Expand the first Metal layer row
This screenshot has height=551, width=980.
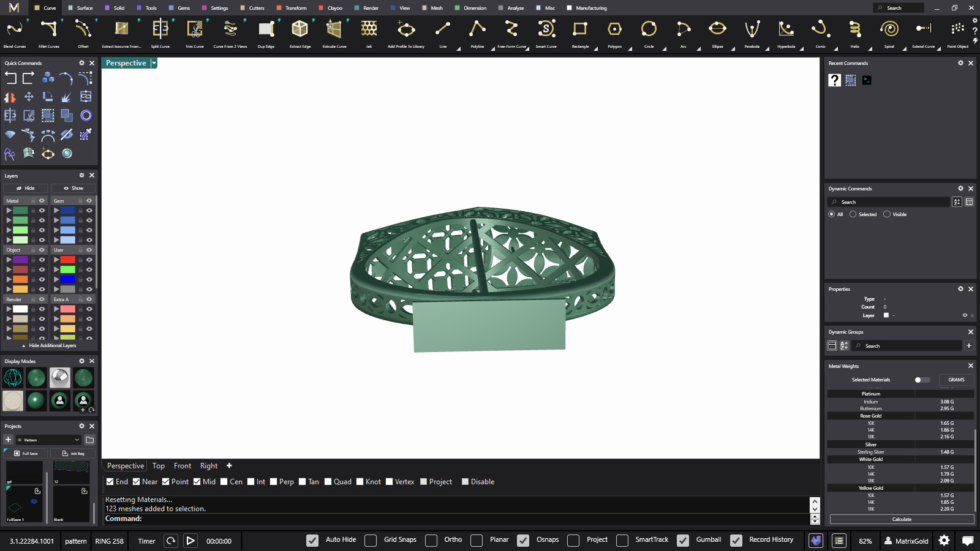pos(9,211)
